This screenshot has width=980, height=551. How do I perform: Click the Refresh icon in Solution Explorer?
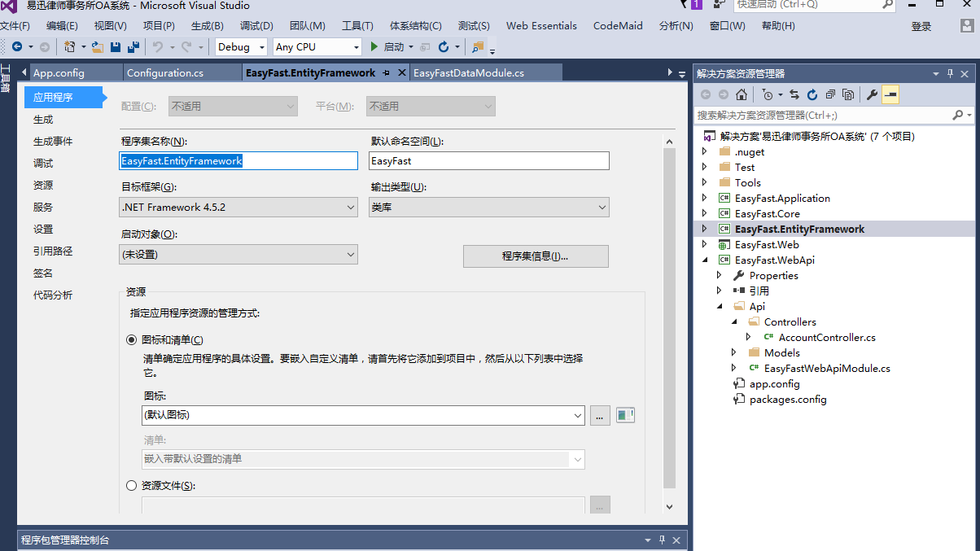(812, 94)
